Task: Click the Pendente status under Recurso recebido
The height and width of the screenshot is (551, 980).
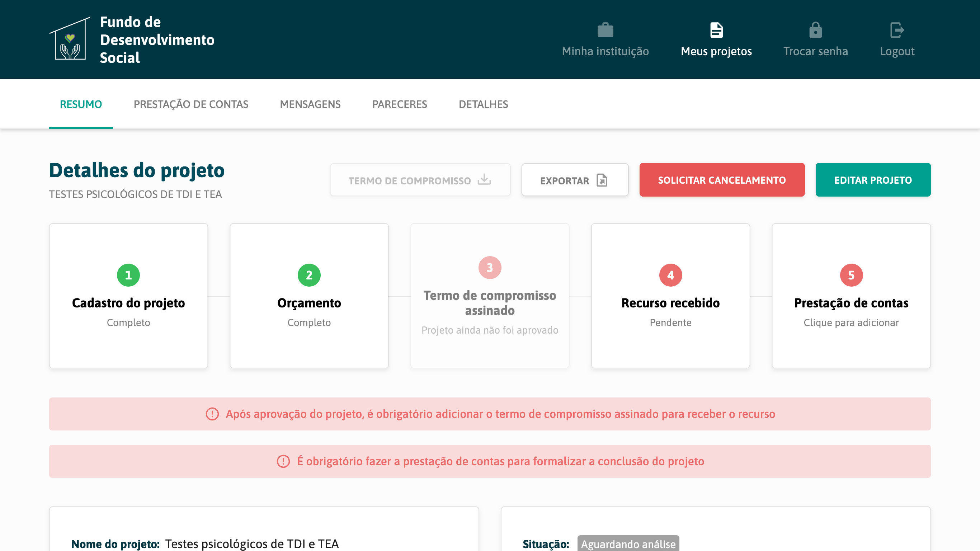Action: tap(670, 322)
